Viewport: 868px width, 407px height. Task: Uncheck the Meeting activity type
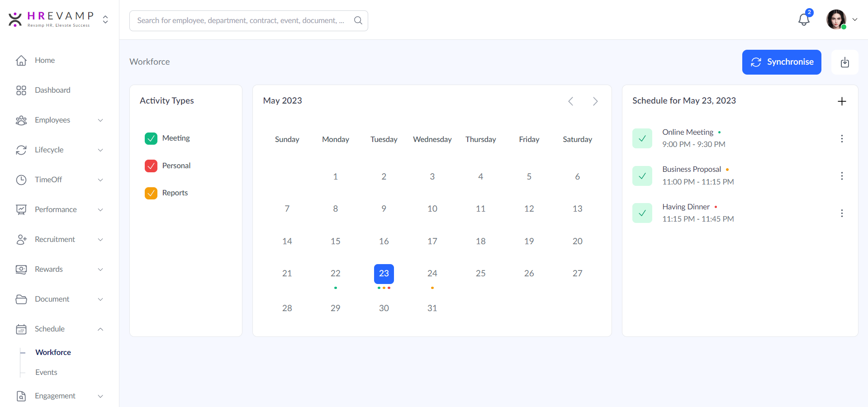(x=151, y=138)
